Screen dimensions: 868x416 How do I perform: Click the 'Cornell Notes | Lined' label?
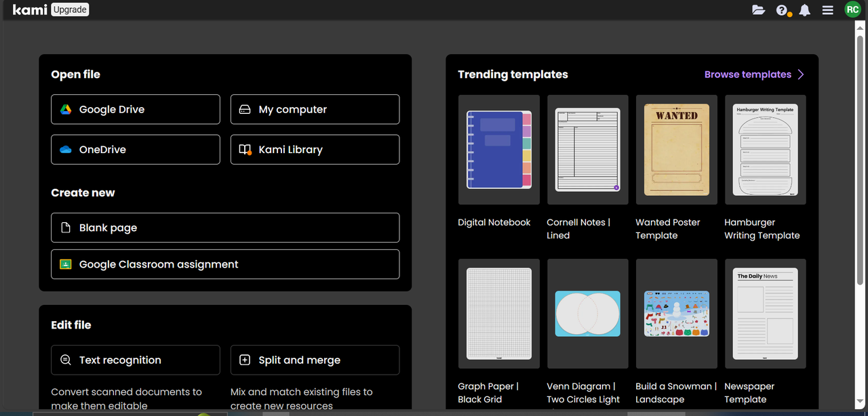[x=578, y=229]
